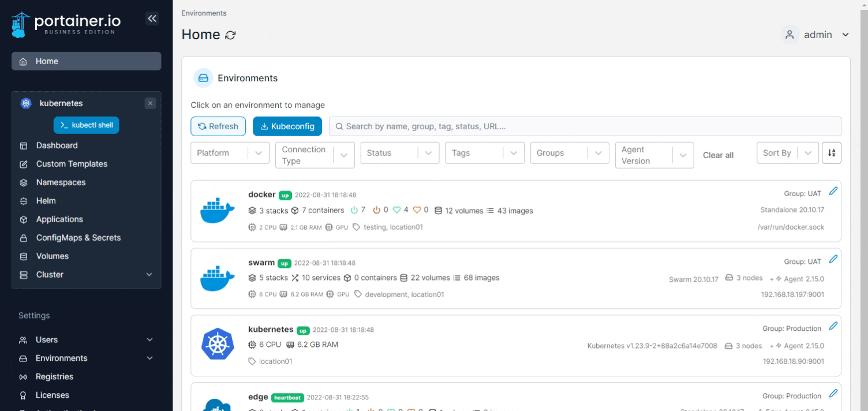The height and width of the screenshot is (411, 868).
Task: Open the Agent Version filter dropdown
Action: point(654,155)
